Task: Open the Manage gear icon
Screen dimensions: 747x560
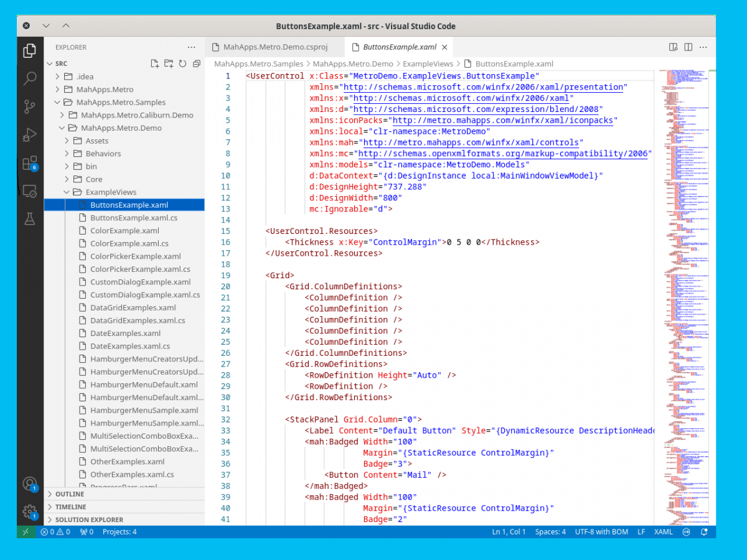Action: [x=29, y=511]
